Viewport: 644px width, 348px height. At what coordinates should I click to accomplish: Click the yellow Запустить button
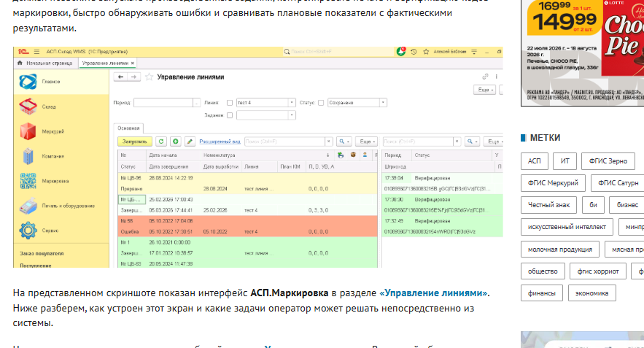tap(135, 142)
